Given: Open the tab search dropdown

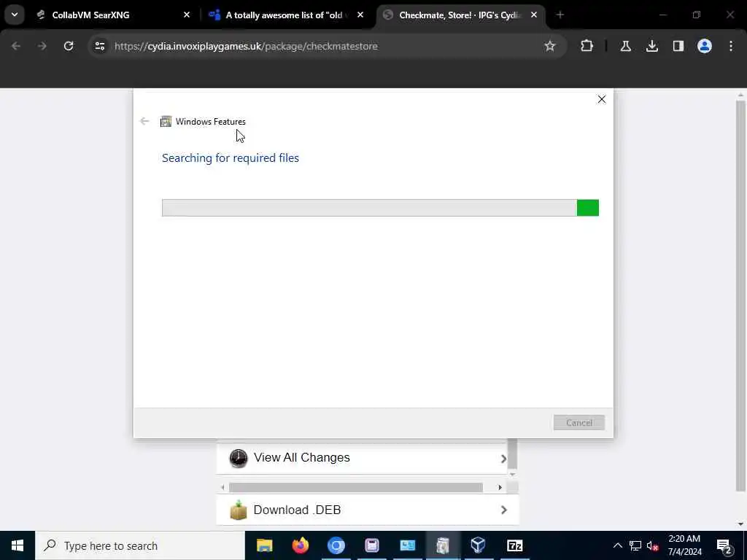Looking at the screenshot, I should (15, 15).
